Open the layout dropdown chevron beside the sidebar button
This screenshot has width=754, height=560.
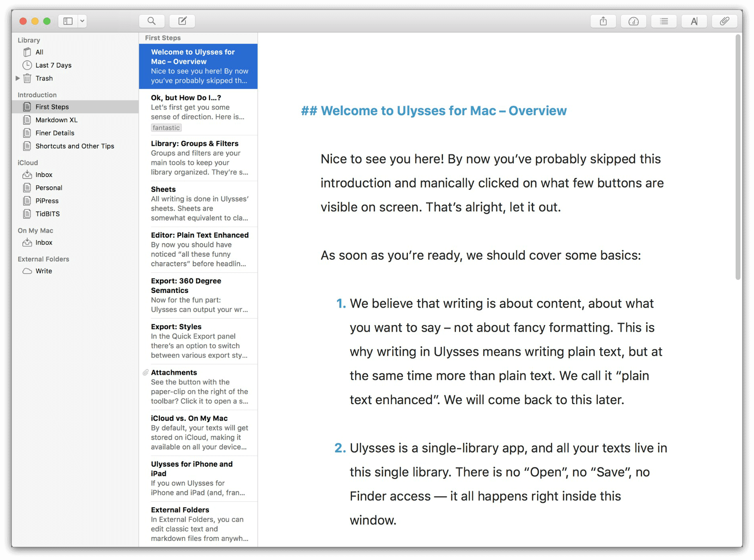(x=82, y=21)
